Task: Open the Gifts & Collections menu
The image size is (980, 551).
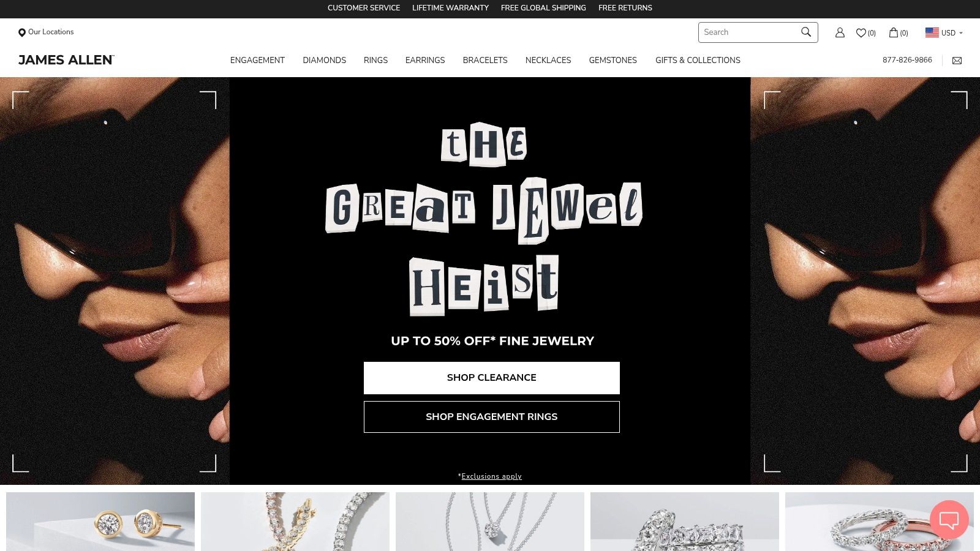Action: tap(698, 60)
